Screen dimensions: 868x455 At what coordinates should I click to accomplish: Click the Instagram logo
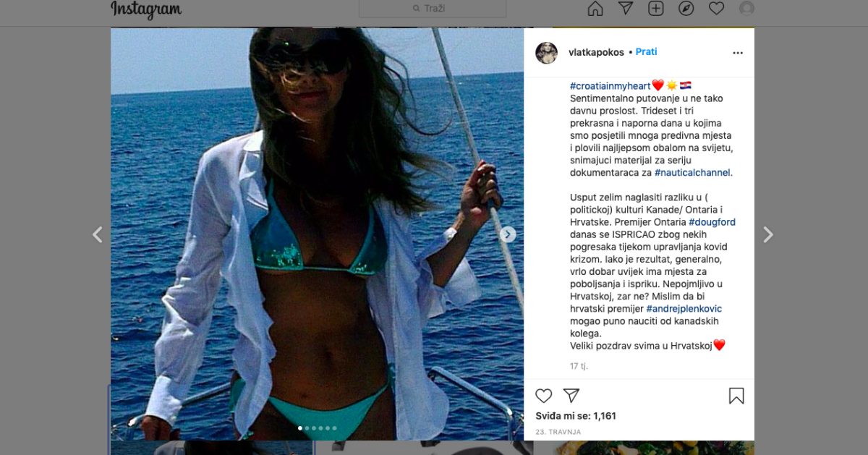(146, 9)
